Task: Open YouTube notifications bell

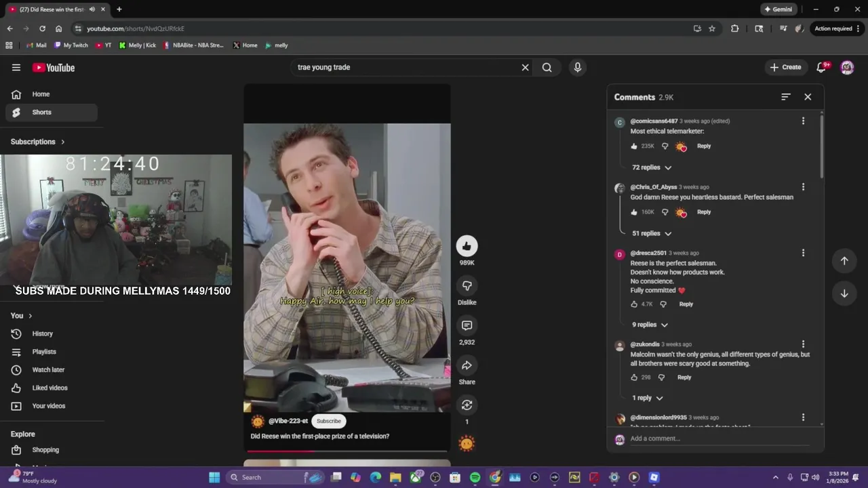Action: tap(822, 67)
